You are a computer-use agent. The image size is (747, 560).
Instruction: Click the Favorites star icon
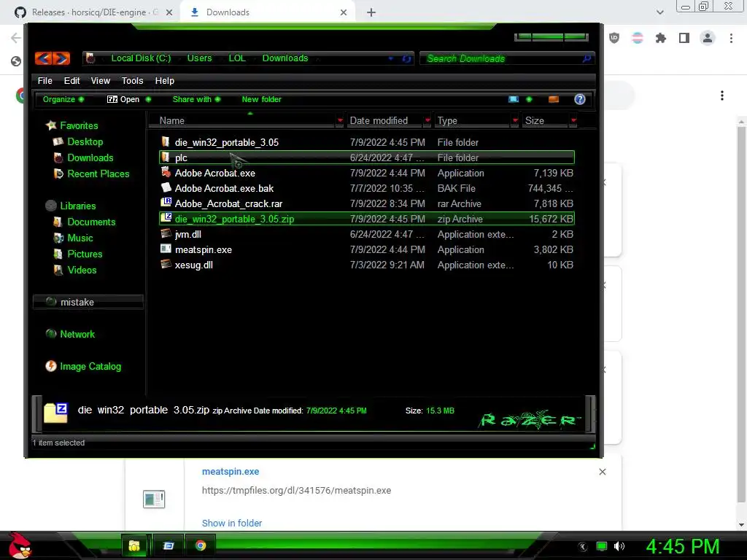coord(51,125)
